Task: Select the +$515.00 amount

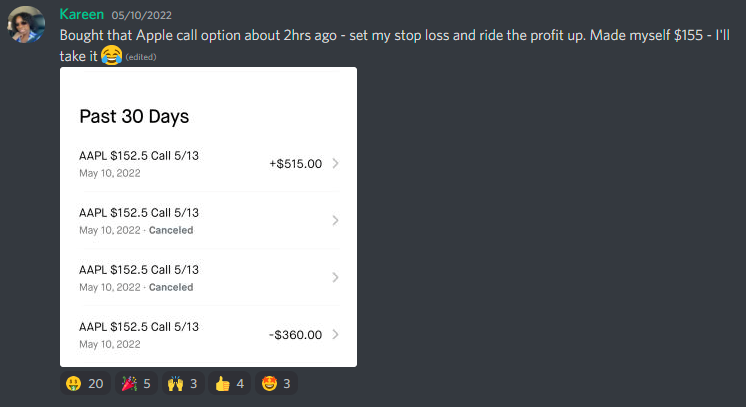Action: (295, 164)
